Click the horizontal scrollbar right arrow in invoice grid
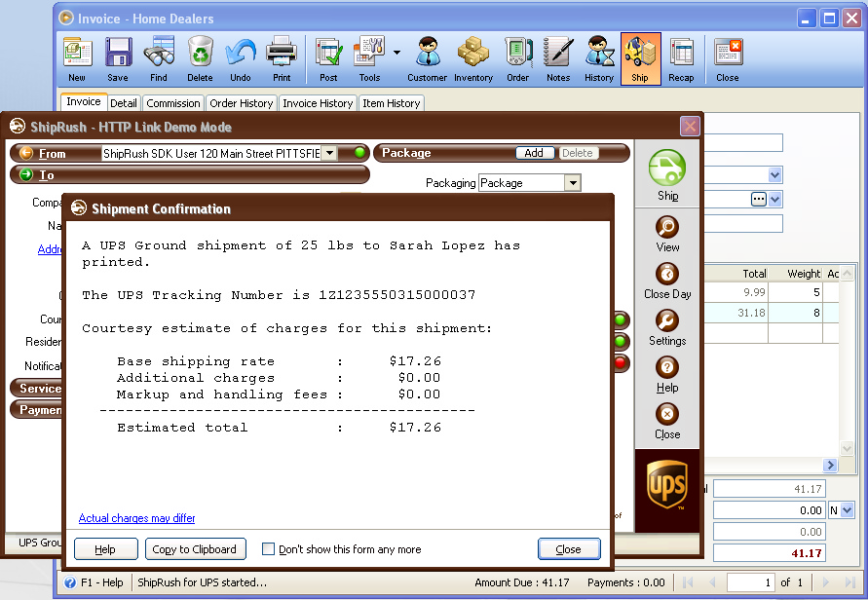Viewport: 868px width, 600px height. (830, 466)
